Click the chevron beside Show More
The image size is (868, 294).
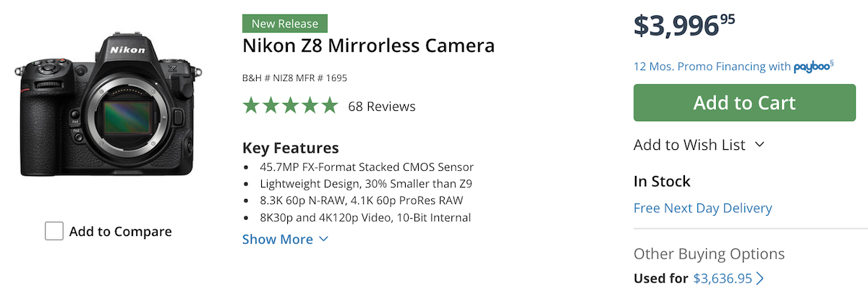coord(323,239)
